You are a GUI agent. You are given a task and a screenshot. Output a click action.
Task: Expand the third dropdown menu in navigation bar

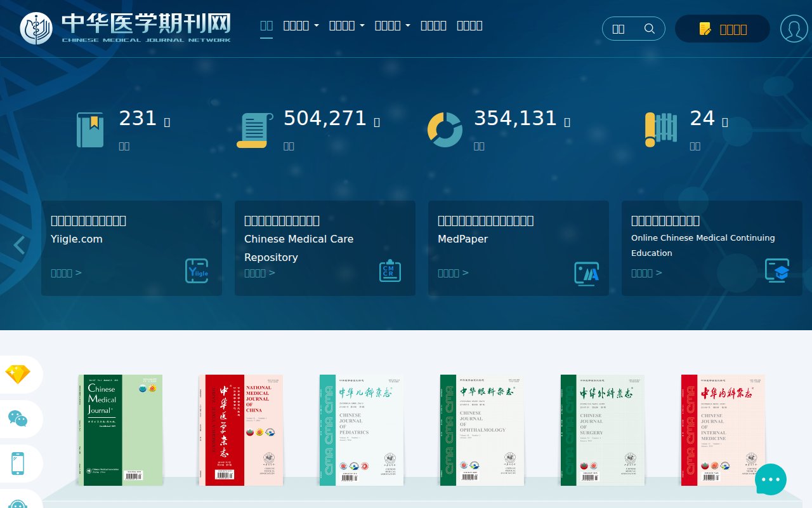[x=392, y=26]
